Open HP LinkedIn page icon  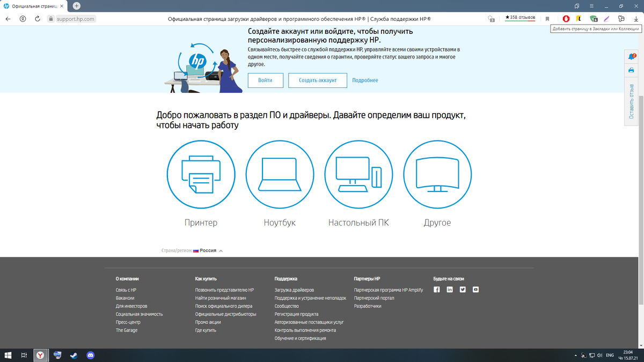tap(449, 290)
